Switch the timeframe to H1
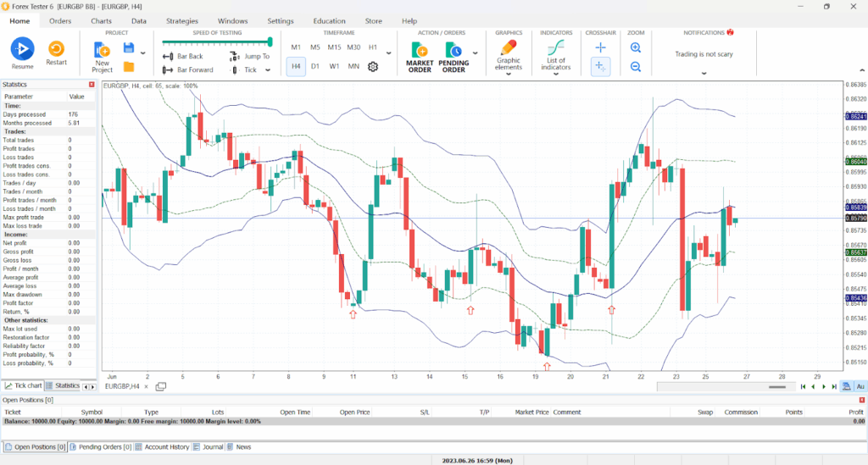 [373, 47]
